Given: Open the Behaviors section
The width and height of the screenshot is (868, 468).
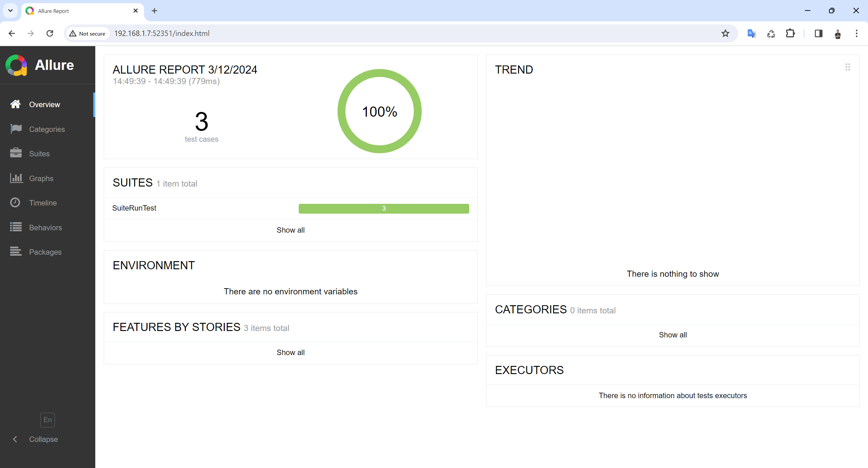Looking at the screenshot, I should pyautogui.click(x=47, y=228).
